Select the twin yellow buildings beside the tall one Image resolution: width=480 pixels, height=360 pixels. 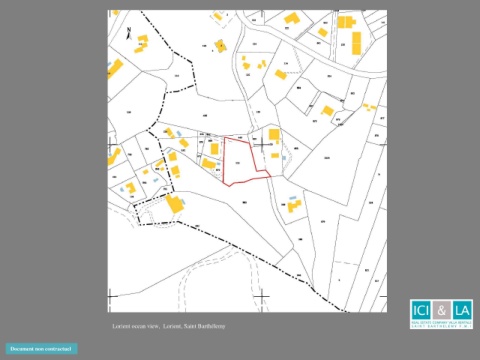[346, 22]
